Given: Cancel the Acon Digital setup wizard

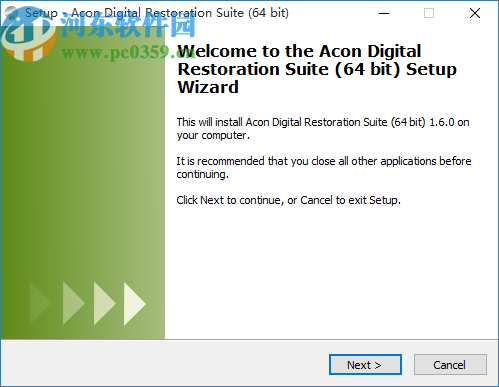Looking at the screenshot, I should [450, 364].
